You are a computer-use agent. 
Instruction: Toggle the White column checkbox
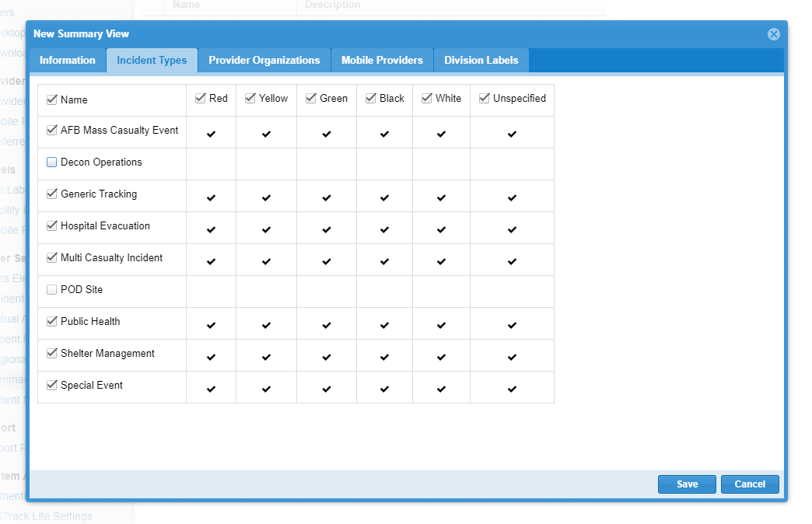click(x=427, y=98)
